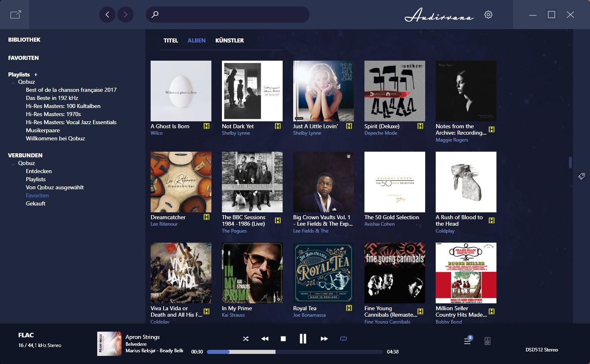This screenshot has height=364, width=590.
Task: Click the Hi-Res badge on Spirit (Deluxe)
Action: point(420,126)
